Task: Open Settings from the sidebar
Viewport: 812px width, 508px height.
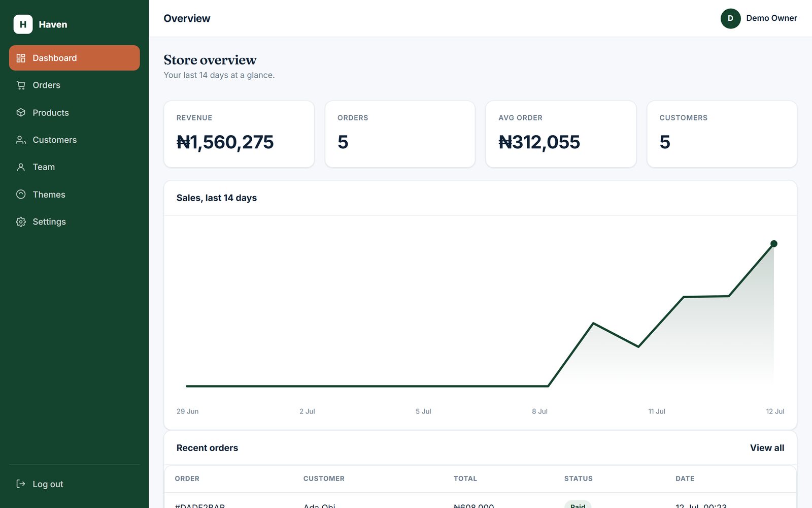Action: point(74,221)
